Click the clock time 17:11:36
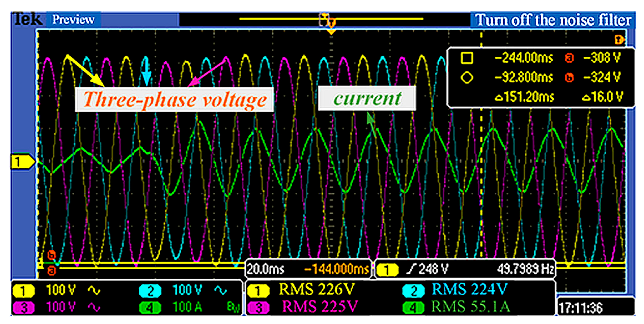 point(580,308)
